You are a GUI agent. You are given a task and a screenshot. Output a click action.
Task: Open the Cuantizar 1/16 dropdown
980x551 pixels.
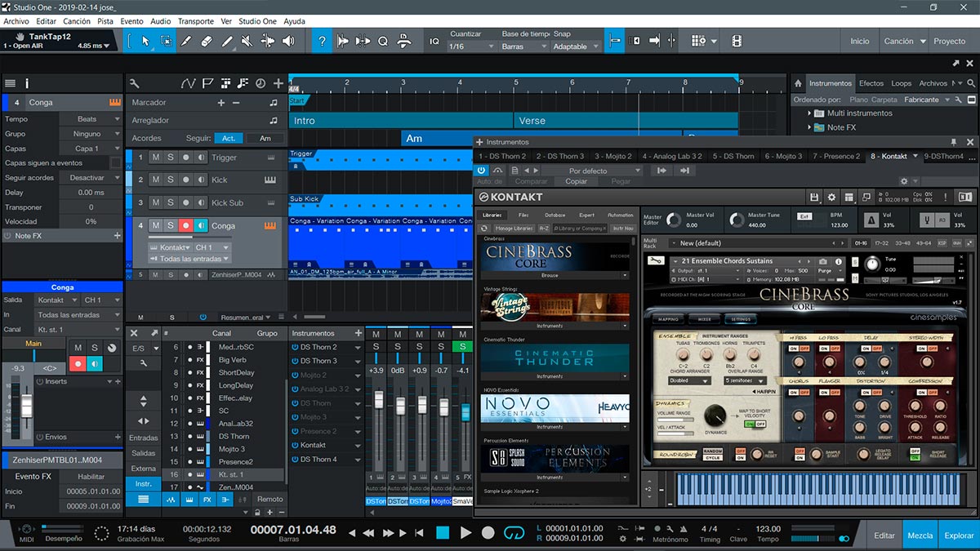point(472,47)
